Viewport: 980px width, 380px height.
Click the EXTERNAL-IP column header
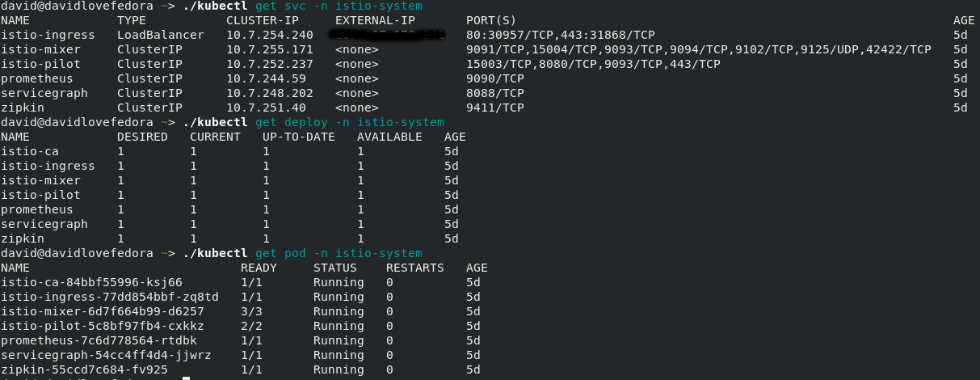click(375, 20)
